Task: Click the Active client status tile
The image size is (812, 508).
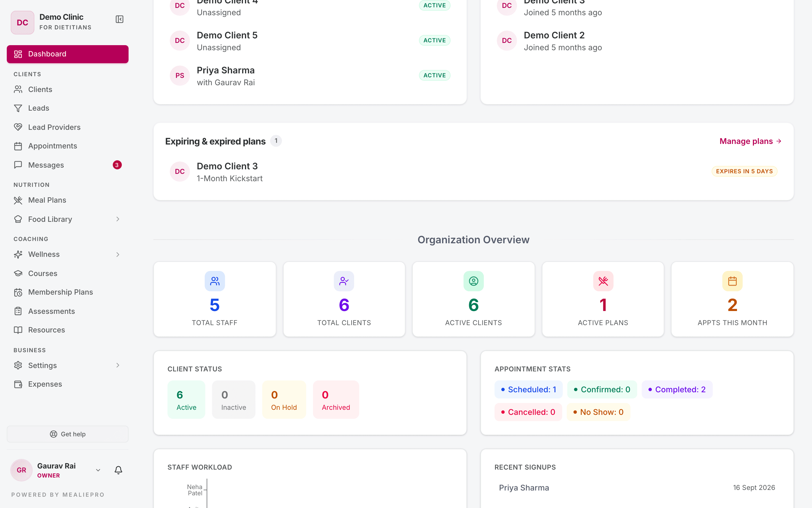Action: (186, 399)
